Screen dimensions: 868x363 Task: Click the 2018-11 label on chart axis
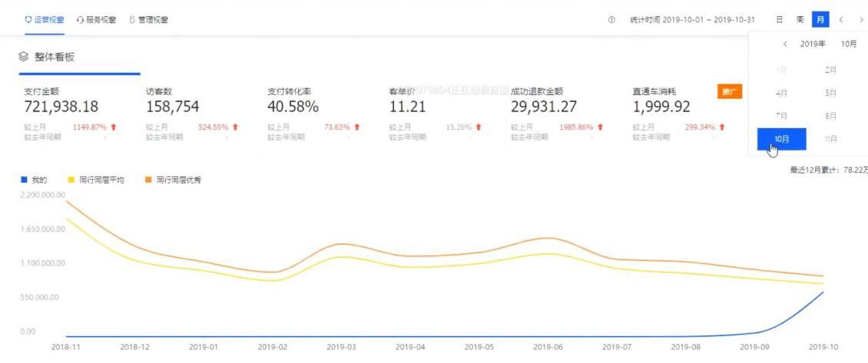[x=66, y=348]
